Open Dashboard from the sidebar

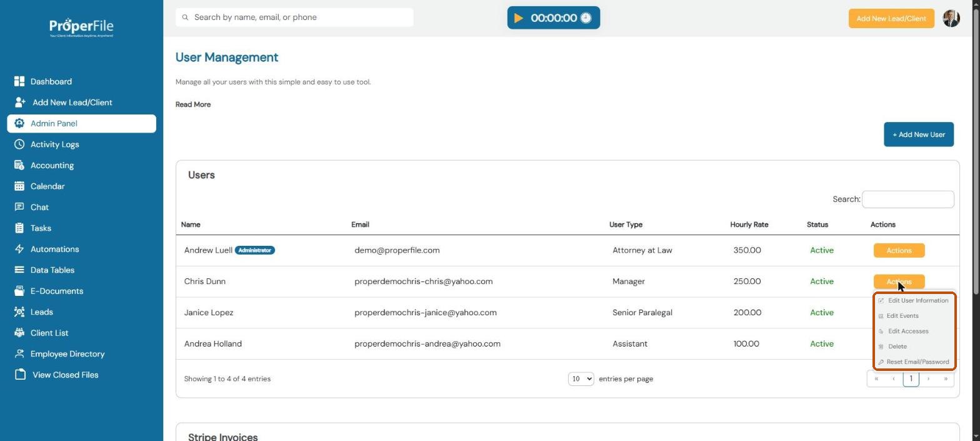coord(51,81)
